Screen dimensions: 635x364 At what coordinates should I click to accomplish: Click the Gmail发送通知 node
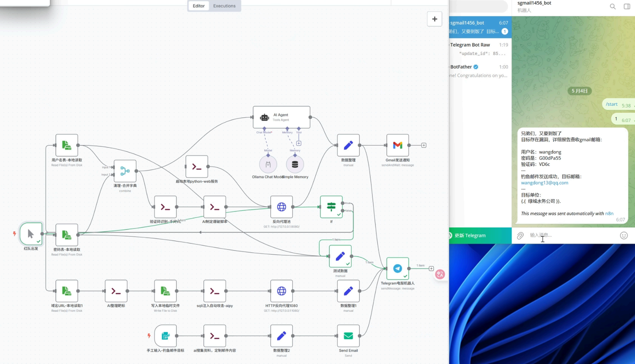398,145
